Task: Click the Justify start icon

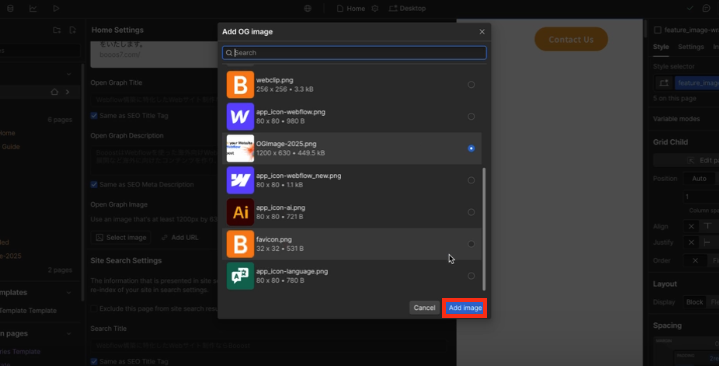Action: (708, 243)
